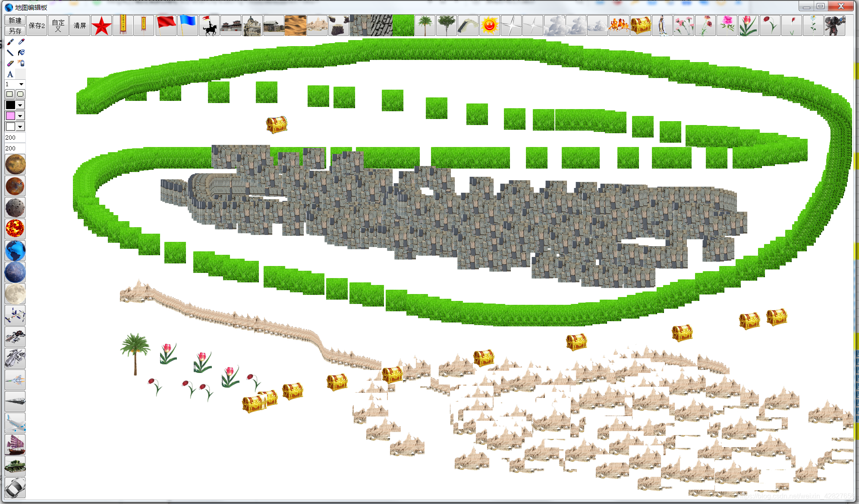859x504 pixels.
Task: Select the eraser tool
Action: pos(10,63)
